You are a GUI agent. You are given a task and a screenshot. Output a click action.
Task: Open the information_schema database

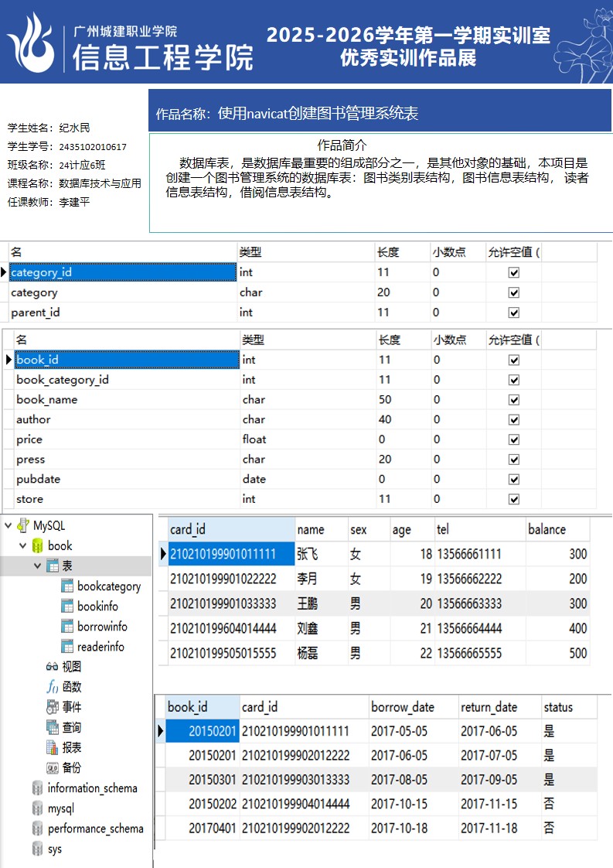92,788
